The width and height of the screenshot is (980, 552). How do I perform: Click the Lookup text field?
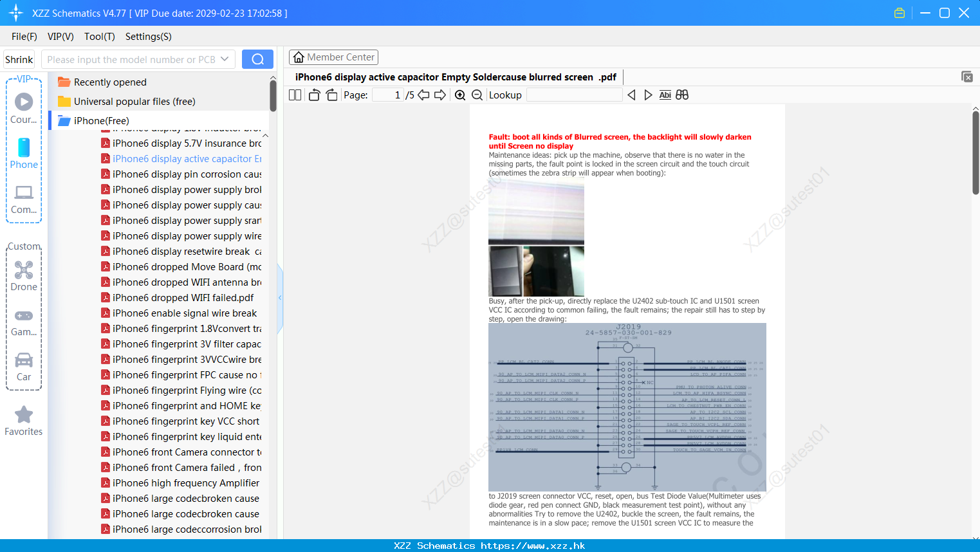pyautogui.click(x=575, y=95)
